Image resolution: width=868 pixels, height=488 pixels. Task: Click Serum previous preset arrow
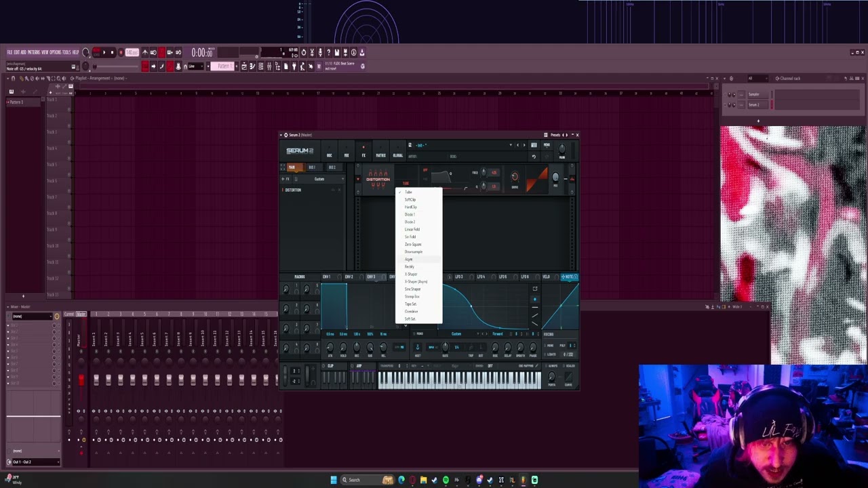pos(517,145)
